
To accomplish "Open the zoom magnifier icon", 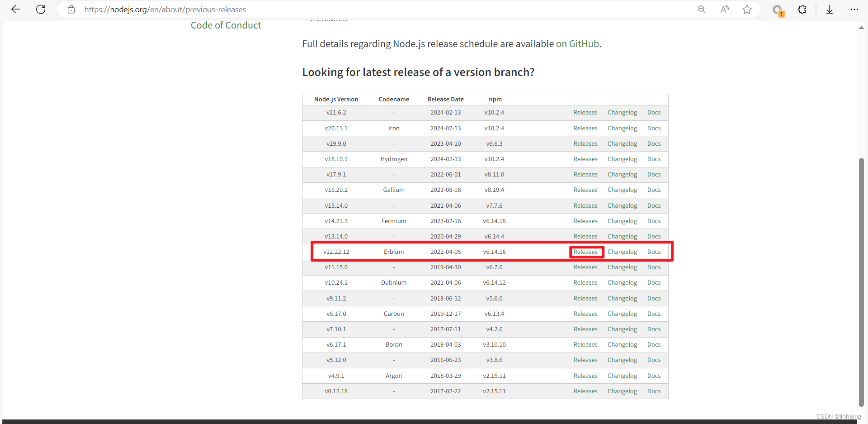I will point(702,10).
